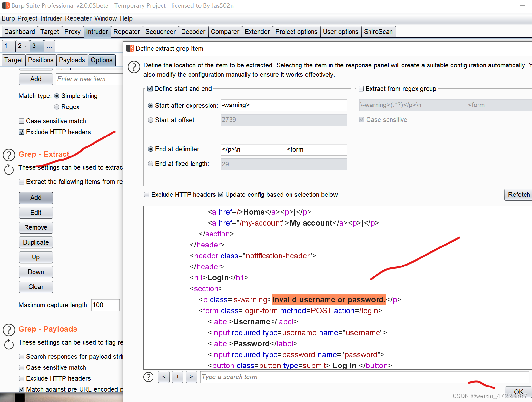Check Exclude HTTP headers in dialog
532x402 pixels.
(x=147, y=195)
